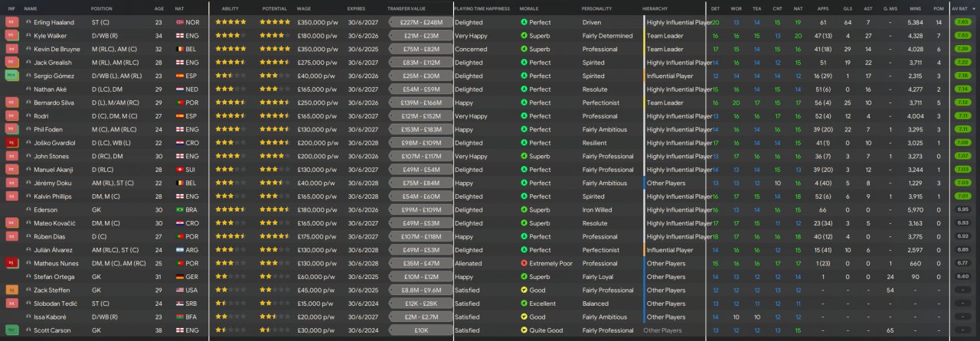980x341 pixels.
Task: Click Erling Haaland's ability star rating
Action: click(230, 22)
